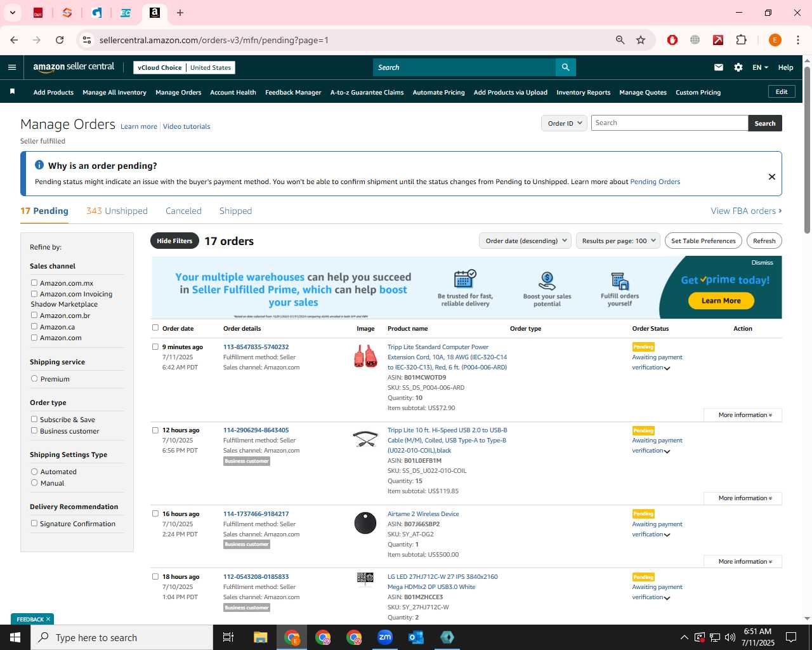
Task: Close the pending order info banner
Action: [x=771, y=176]
